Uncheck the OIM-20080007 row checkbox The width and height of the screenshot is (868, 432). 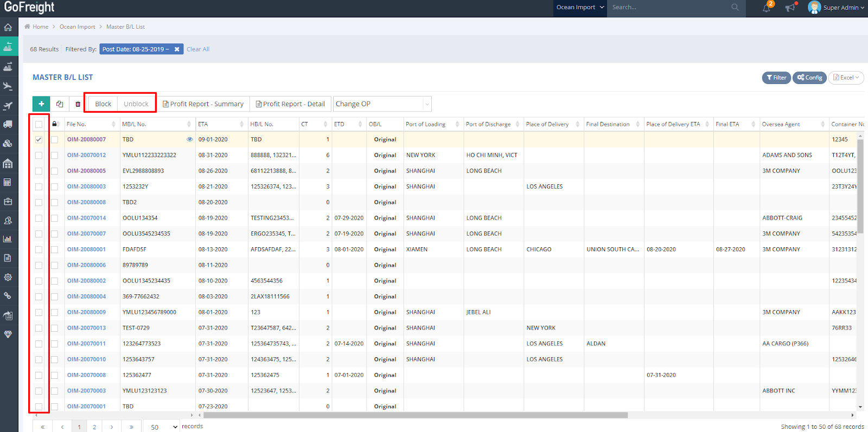[x=39, y=139]
